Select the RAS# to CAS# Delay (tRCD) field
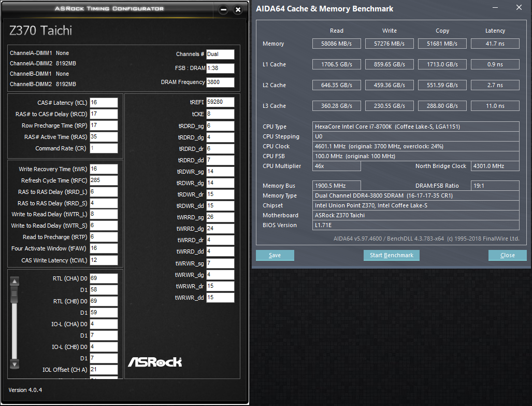 click(104, 114)
